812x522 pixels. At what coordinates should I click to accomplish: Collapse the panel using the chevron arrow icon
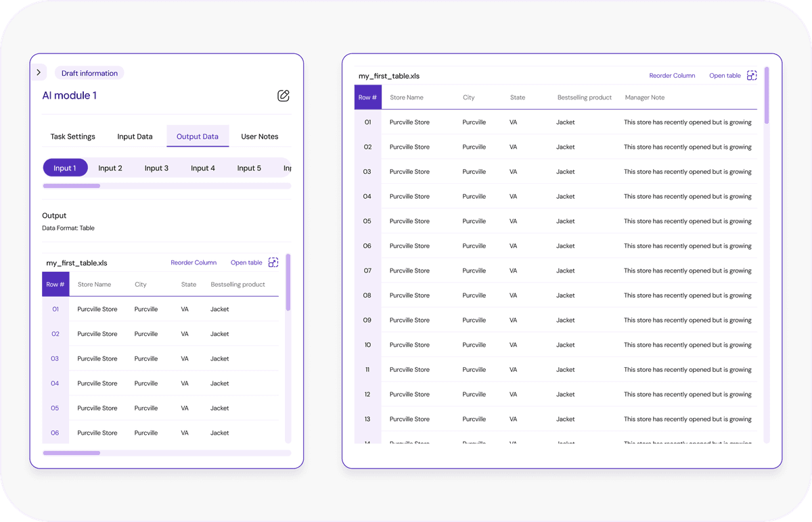[39, 72]
